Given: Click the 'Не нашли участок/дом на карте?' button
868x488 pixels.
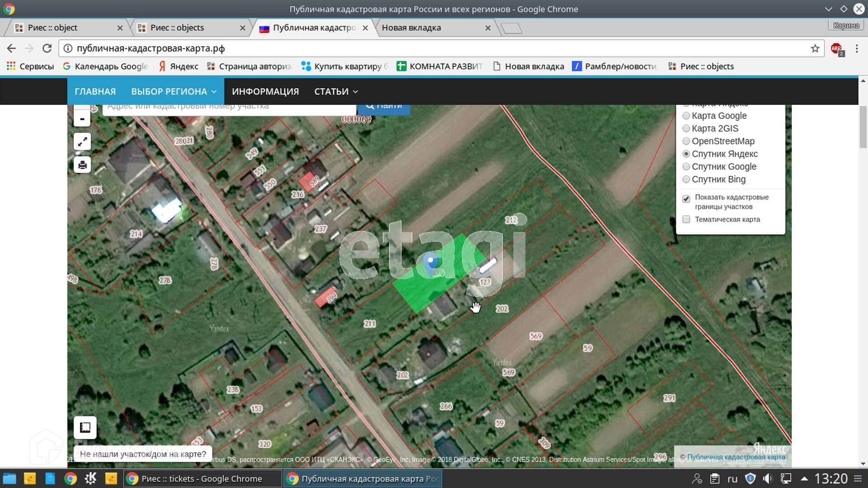Looking at the screenshot, I should click(x=143, y=454).
